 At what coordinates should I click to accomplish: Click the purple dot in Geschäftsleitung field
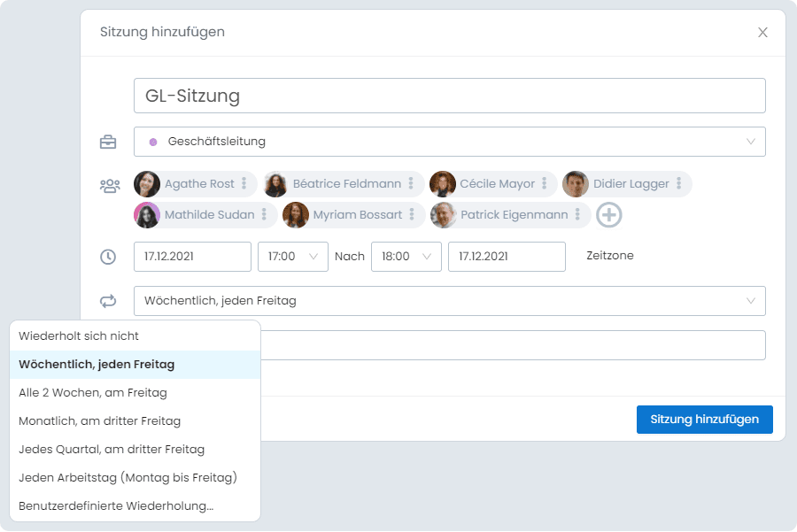click(x=153, y=143)
